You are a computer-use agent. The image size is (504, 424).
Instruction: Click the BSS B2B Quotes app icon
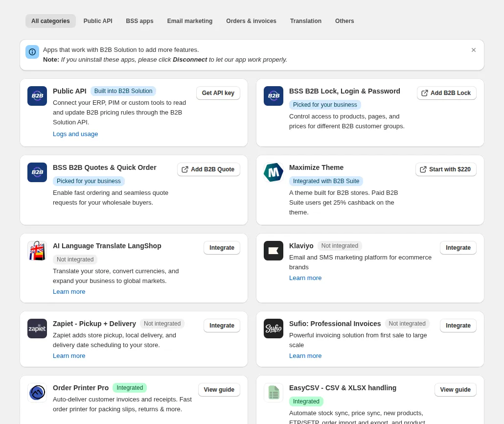[x=37, y=172]
